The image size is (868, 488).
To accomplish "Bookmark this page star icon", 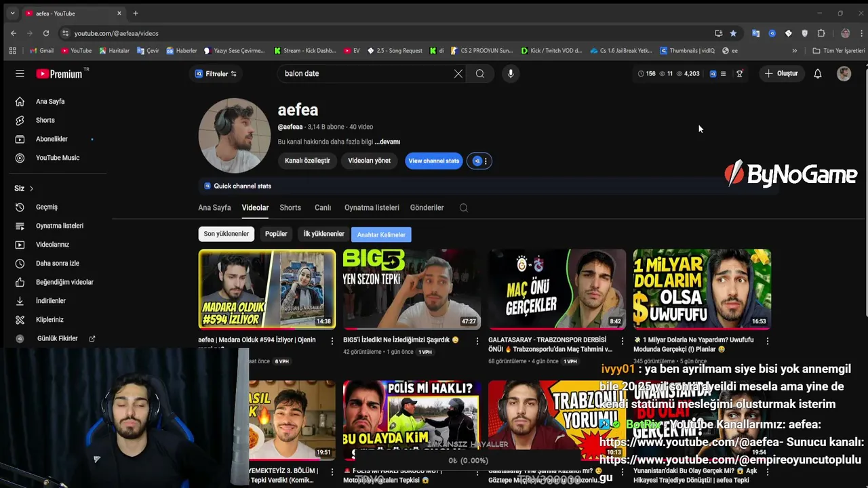I will (733, 33).
